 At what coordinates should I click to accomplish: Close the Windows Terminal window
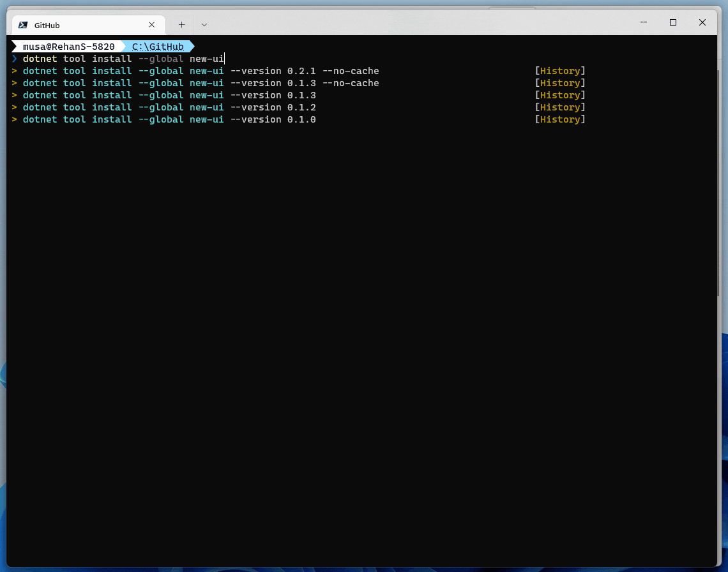coord(702,22)
